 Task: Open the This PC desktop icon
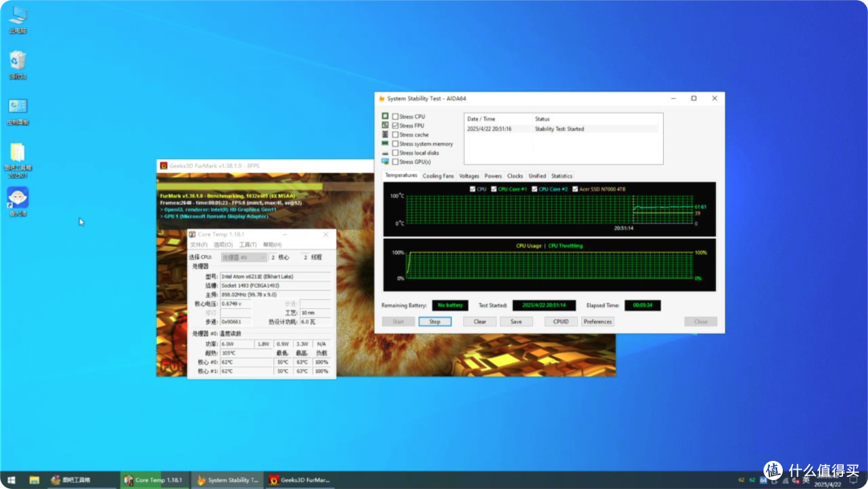tap(18, 18)
